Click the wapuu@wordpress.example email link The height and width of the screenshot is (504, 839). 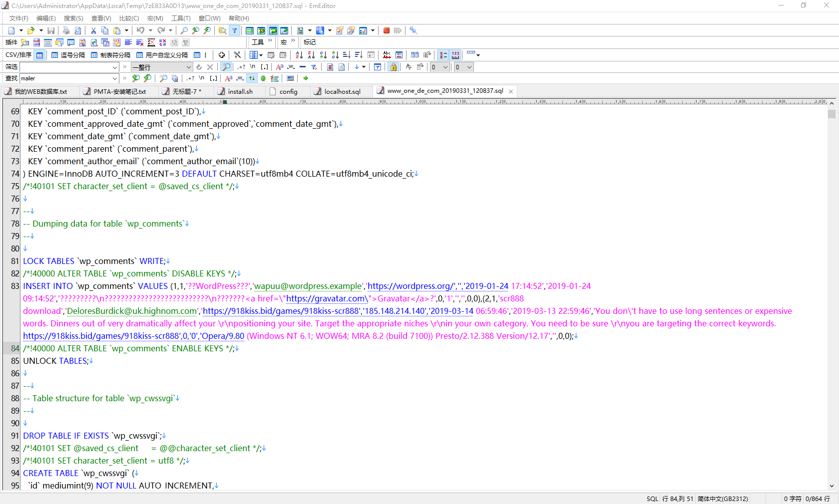coord(308,286)
